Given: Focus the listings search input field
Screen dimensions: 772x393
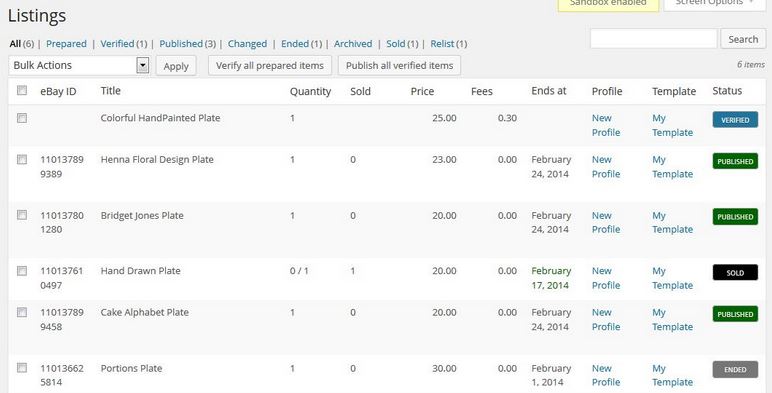Looking at the screenshot, I should click(653, 39).
